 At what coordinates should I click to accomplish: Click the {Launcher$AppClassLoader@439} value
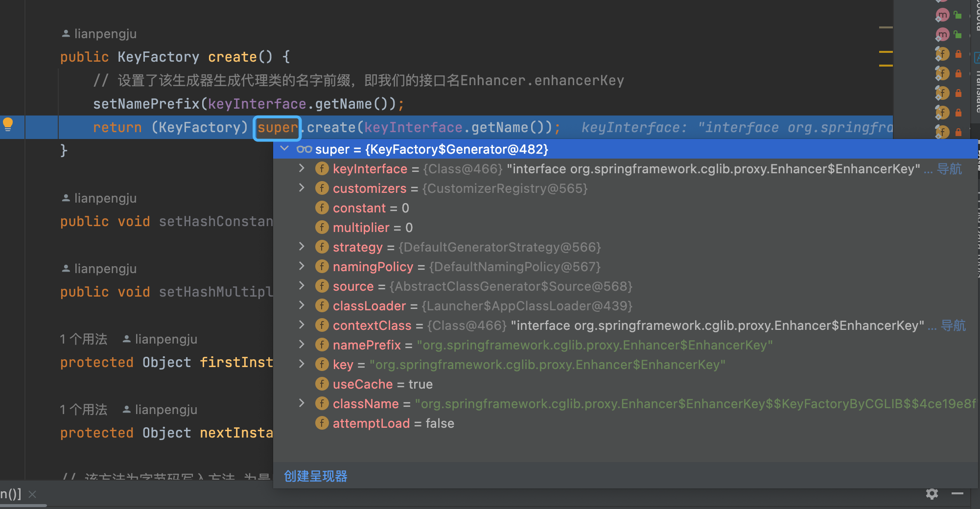pyautogui.click(x=527, y=306)
